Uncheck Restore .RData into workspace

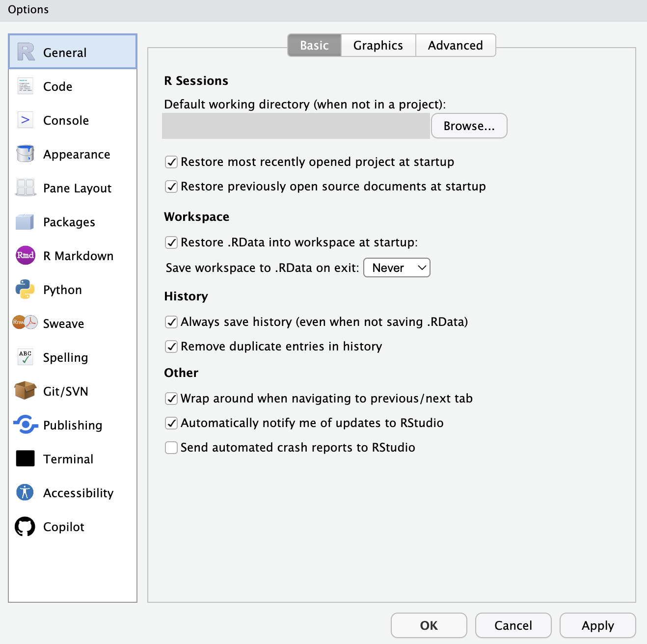tap(171, 242)
